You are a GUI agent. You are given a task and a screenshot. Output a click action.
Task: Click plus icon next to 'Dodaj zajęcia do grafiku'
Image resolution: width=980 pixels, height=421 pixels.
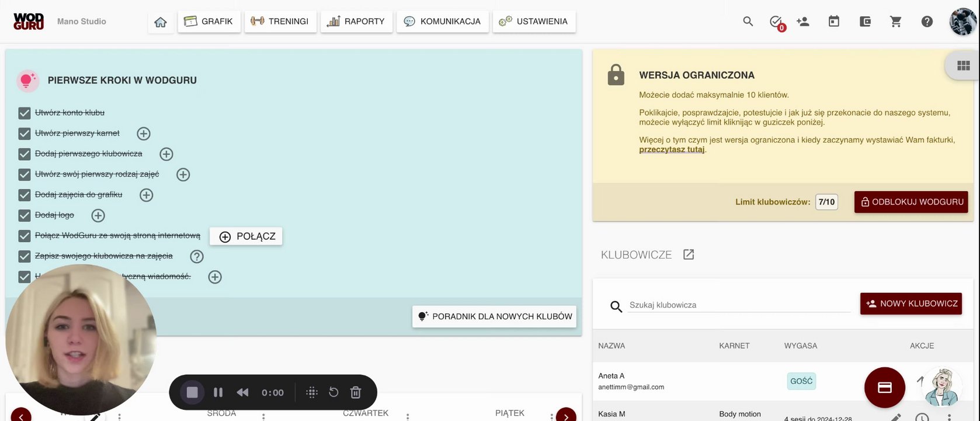tap(147, 195)
